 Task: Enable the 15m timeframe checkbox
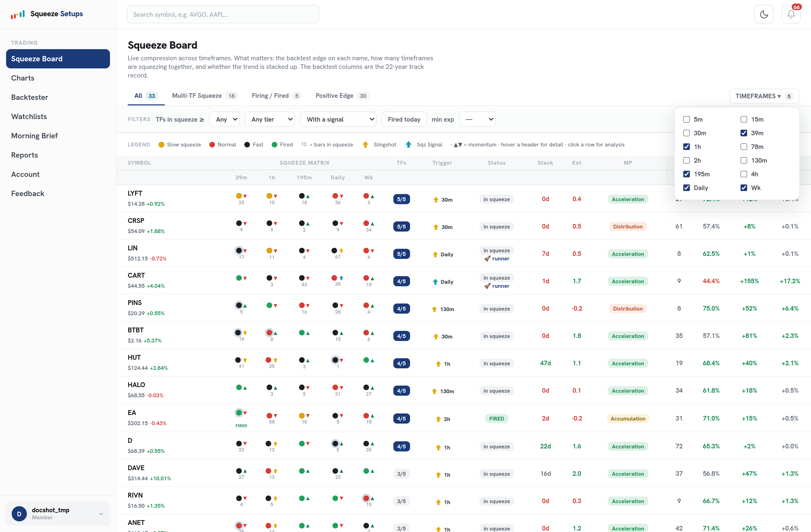pyautogui.click(x=744, y=120)
